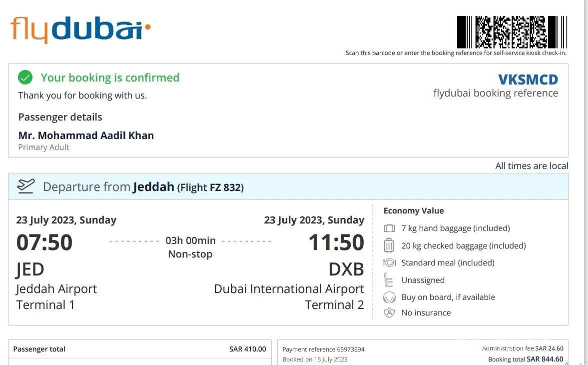Click the hand baggage icon
The height and width of the screenshot is (365, 588).
point(389,228)
